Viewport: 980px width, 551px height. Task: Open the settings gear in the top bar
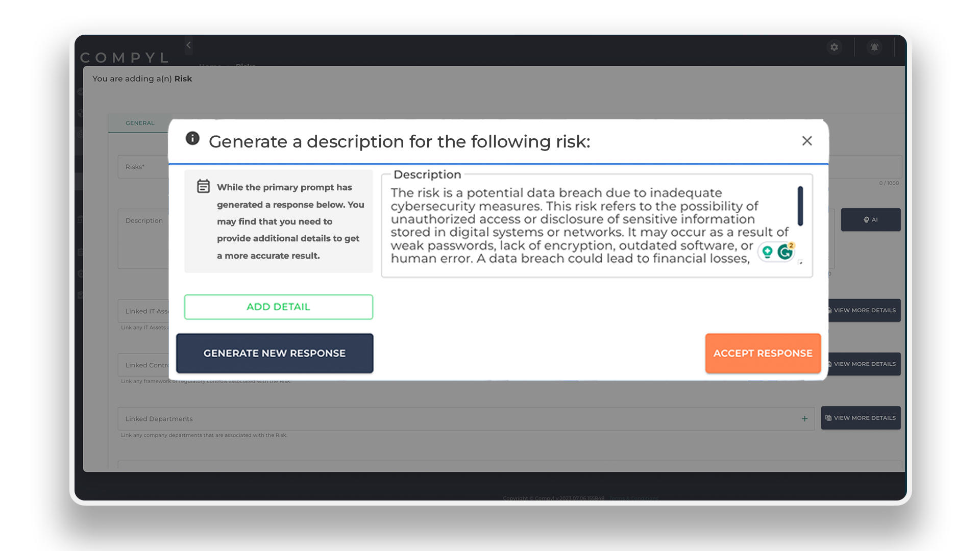834,47
